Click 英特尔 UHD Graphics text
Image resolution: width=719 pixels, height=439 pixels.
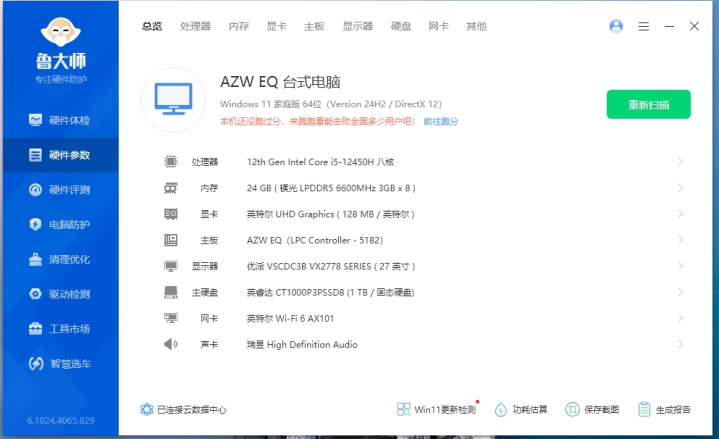tap(331, 214)
